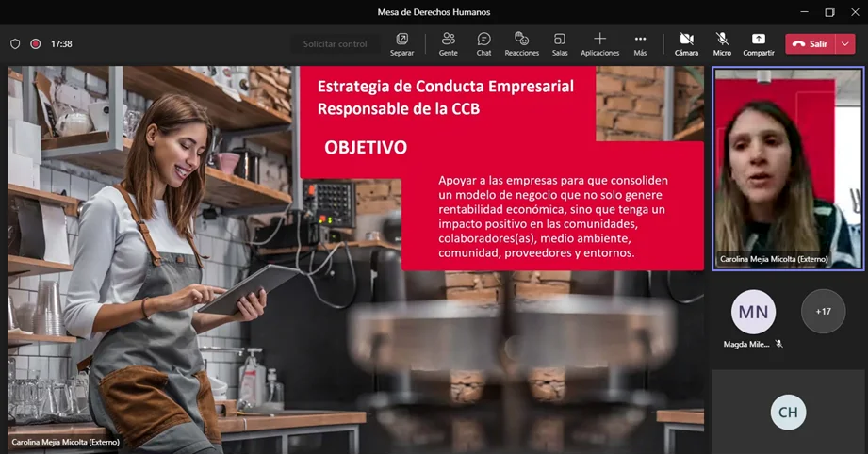868x454 pixels.
Task: Open Aplicaciones with the plus icon
Action: [x=599, y=43]
